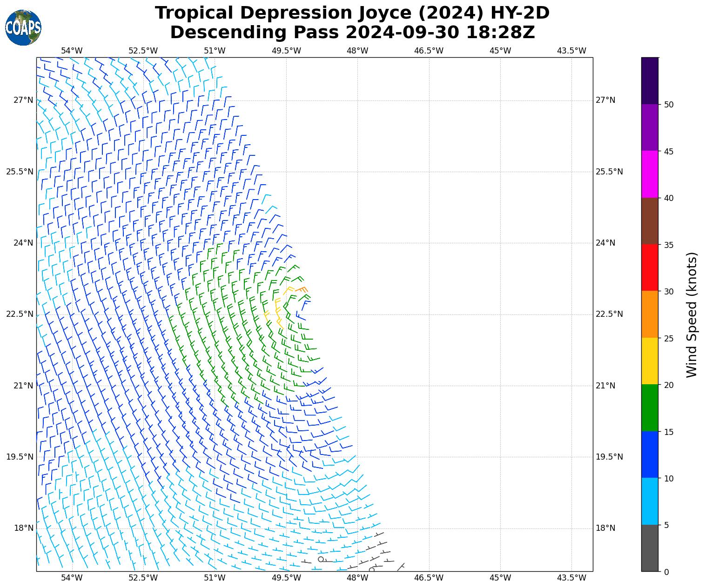The image size is (705, 588).
Task: Select the magenta 40–45 knot color band
Action: pyautogui.click(x=649, y=174)
